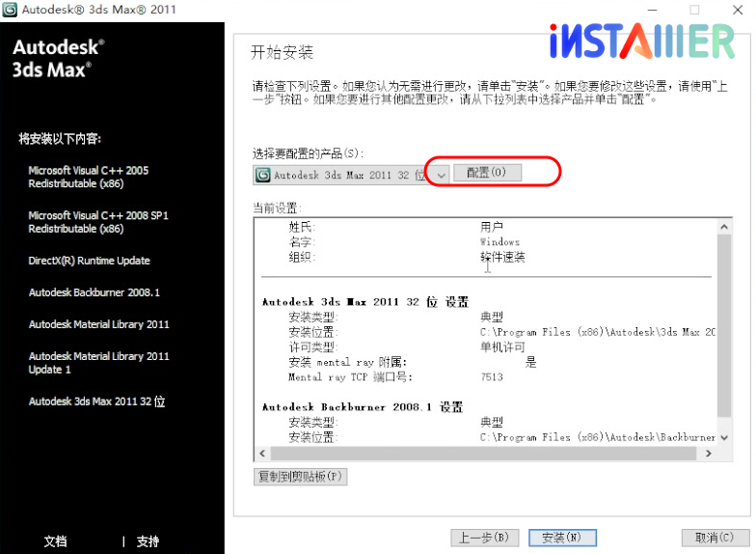Click the 取消(C) cancel button

coord(715,538)
